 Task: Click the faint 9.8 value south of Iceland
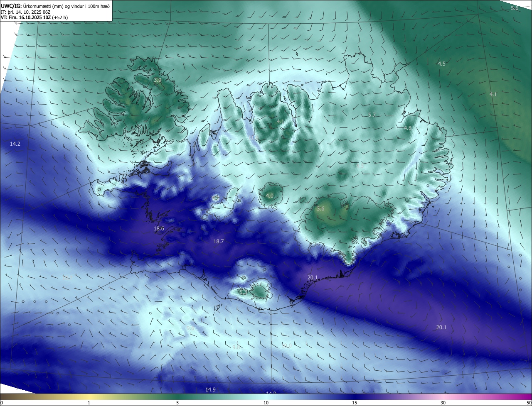click(236, 347)
